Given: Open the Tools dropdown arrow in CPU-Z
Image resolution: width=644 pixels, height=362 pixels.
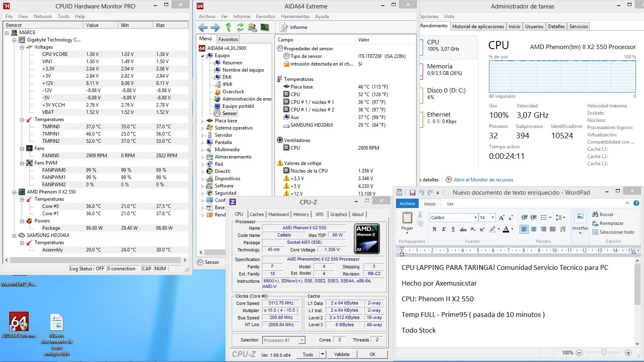Looking at the screenshot, I should (x=322, y=354).
